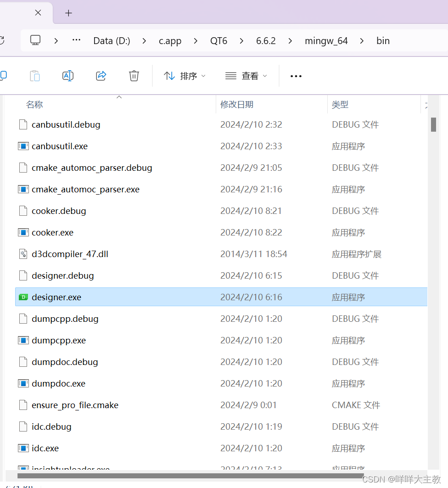Click the canbusutil.exe application icon
Viewport: 448px width, 488px height.
point(23,146)
